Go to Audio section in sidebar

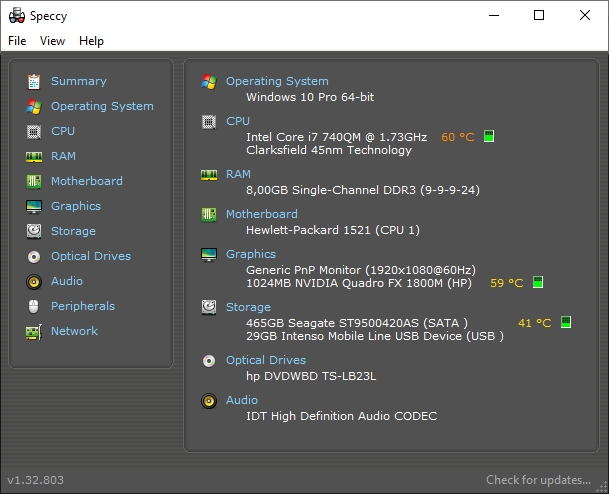coord(67,281)
